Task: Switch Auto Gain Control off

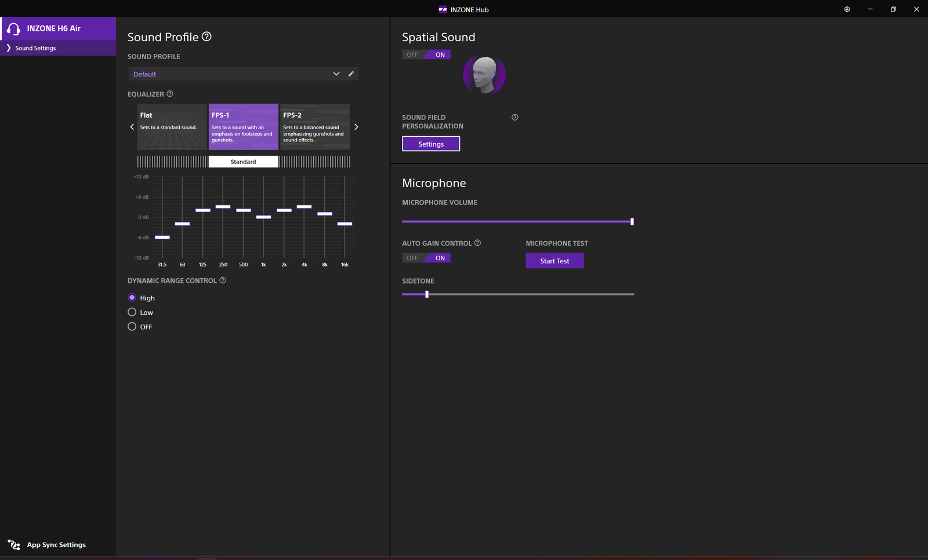Action: click(x=412, y=258)
